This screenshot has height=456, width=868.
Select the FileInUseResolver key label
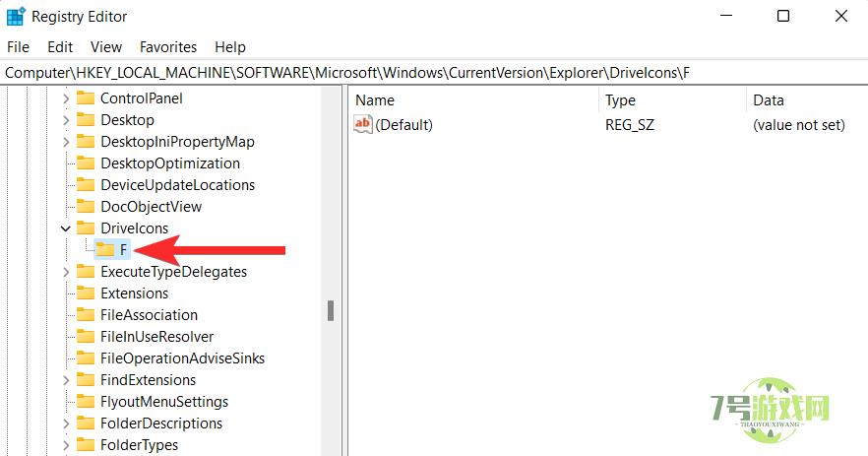(x=157, y=336)
